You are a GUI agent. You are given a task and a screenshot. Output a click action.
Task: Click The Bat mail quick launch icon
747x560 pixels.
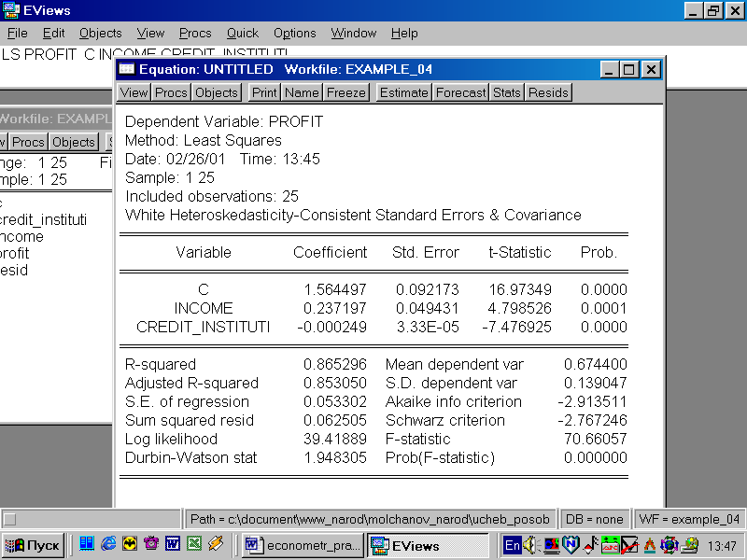coord(130,544)
